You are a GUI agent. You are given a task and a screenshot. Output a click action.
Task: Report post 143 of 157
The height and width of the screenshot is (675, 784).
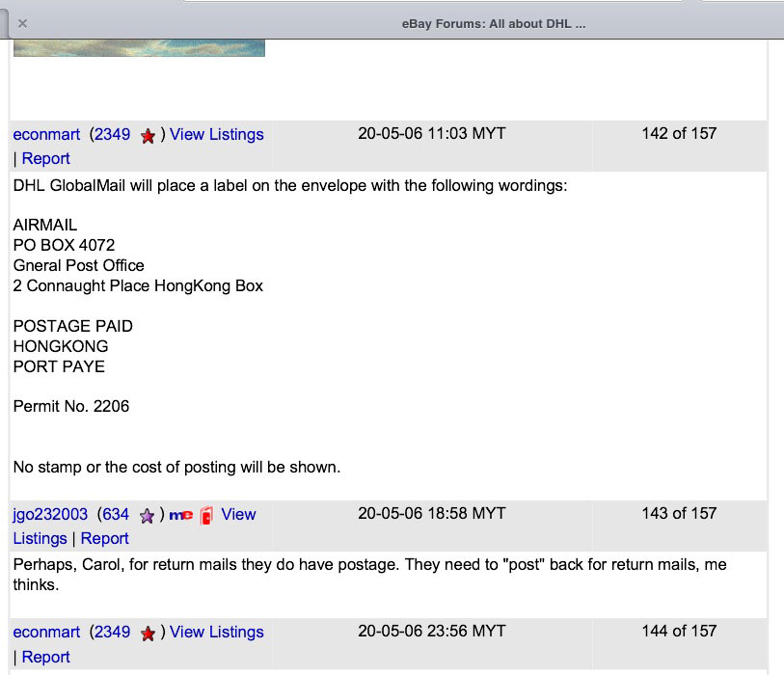(x=104, y=538)
